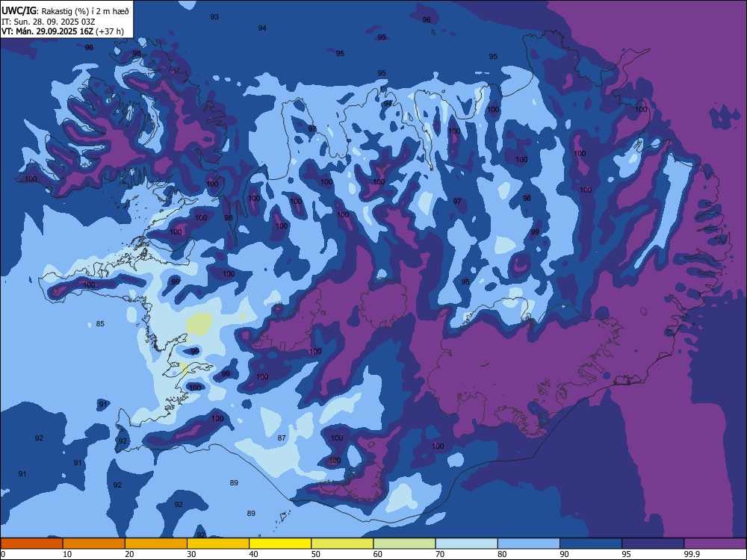Click the legend scale label '0'
Image resolution: width=747 pixels, height=560 pixels.
tap(3, 554)
